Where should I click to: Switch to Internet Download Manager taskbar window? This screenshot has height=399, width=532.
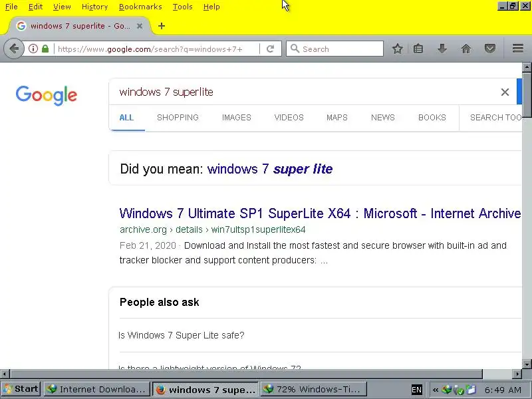(97, 389)
